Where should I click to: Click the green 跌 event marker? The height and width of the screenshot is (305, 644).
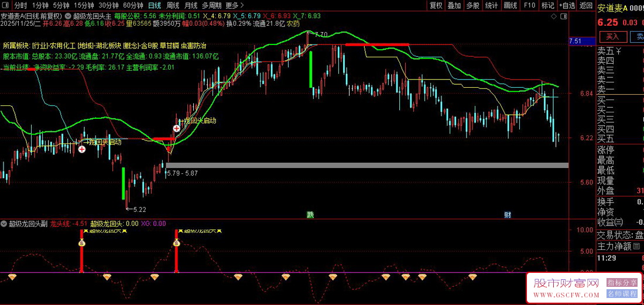click(310, 214)
